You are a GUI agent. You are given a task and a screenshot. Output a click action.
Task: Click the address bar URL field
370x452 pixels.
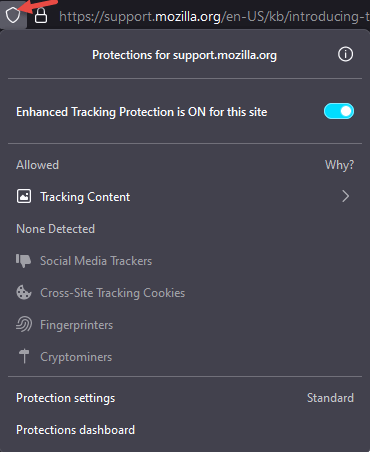click(213, 16)
